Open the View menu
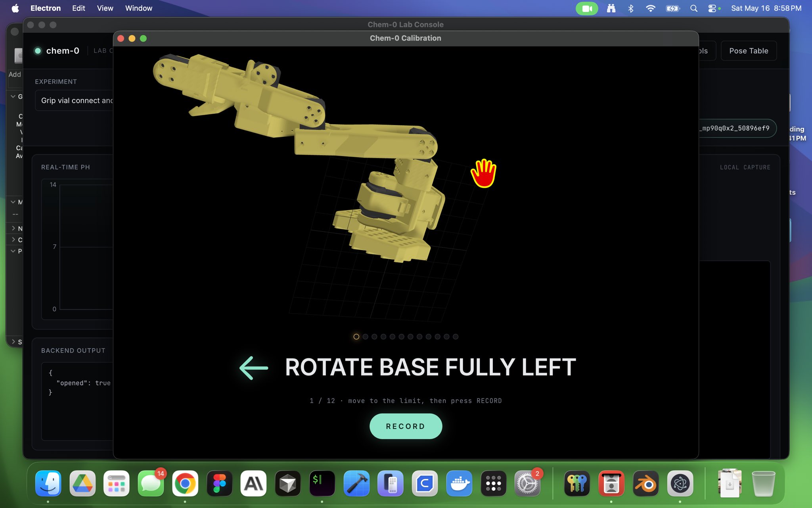This screenshot has height=508, width=812. [105, 8]
